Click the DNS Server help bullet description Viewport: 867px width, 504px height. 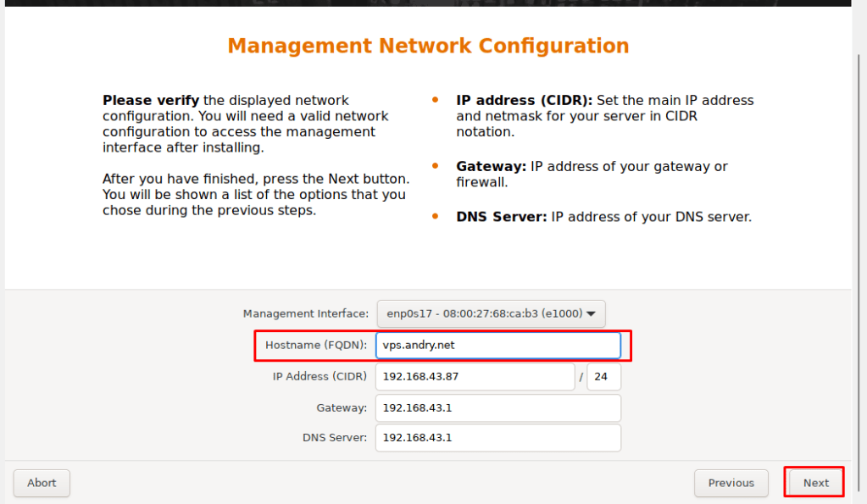point(603,217)
